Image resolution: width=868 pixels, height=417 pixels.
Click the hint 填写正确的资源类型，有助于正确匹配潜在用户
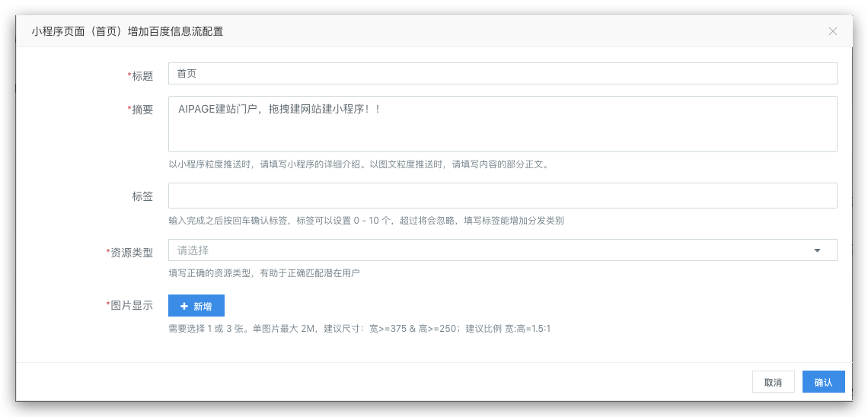(265, 273)
